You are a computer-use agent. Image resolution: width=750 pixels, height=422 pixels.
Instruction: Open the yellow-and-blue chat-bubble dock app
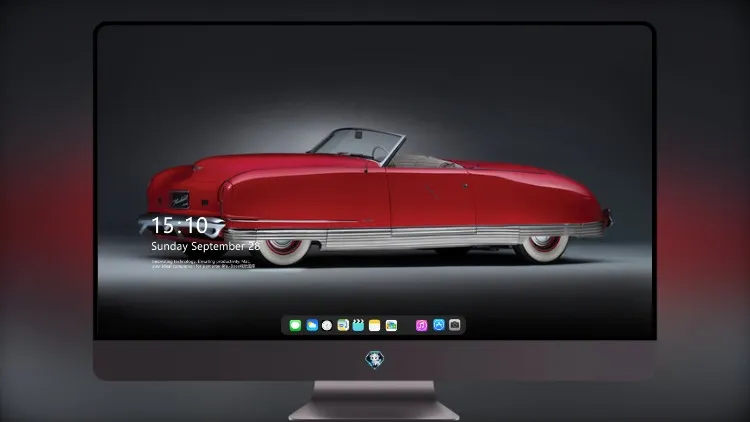(x=343, y=325)
